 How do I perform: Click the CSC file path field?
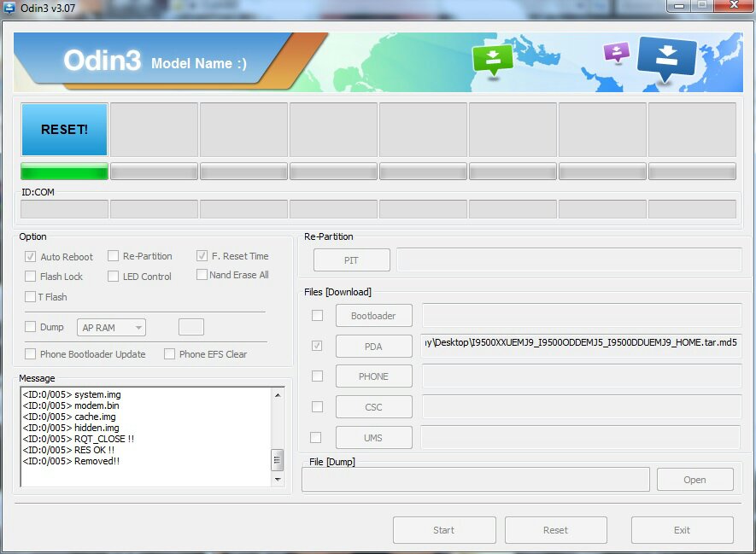pos(582,407)
